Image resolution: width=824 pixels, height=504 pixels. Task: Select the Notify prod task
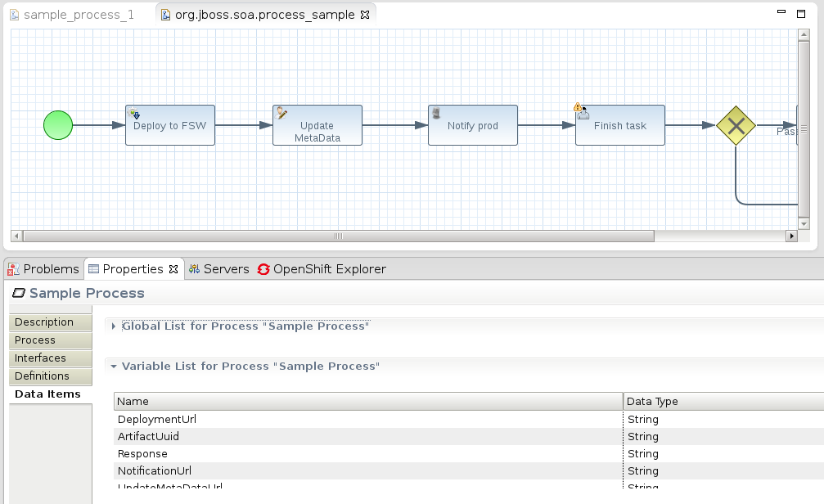coord(473,125)
